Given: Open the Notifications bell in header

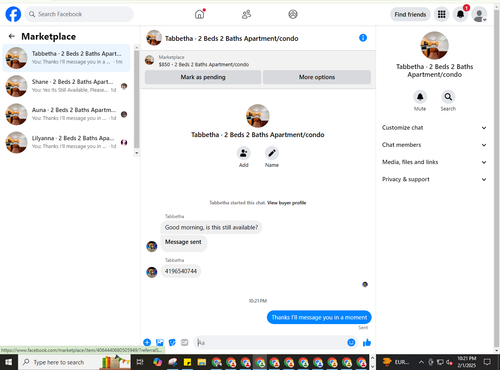Looking at the screenshot, I should point(460,14).
